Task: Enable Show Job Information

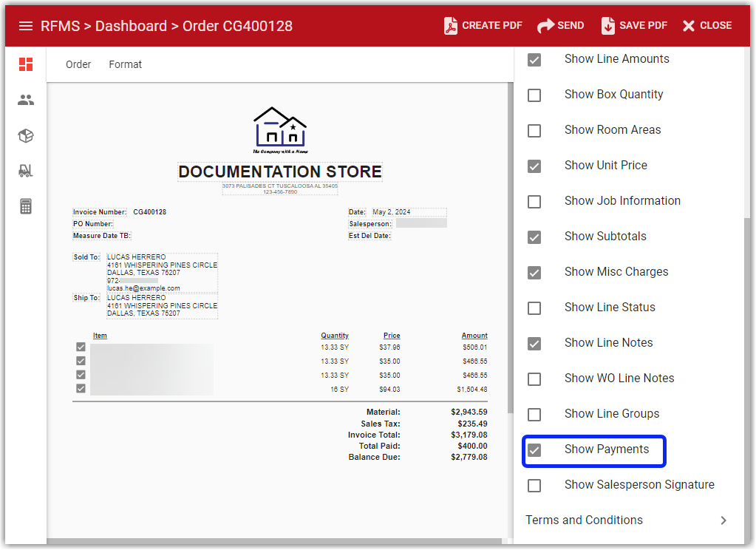Action: [534, 202]
